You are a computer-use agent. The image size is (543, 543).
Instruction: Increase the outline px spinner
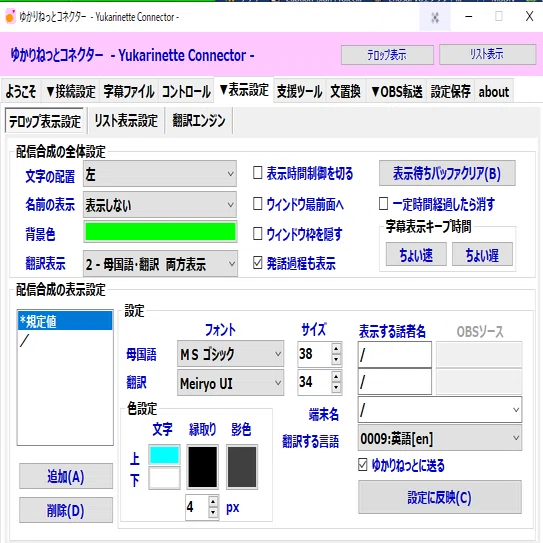pos(213,501)
